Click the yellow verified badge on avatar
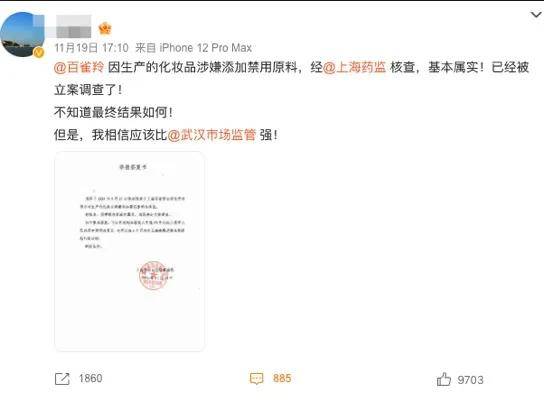 click(39, 52)
